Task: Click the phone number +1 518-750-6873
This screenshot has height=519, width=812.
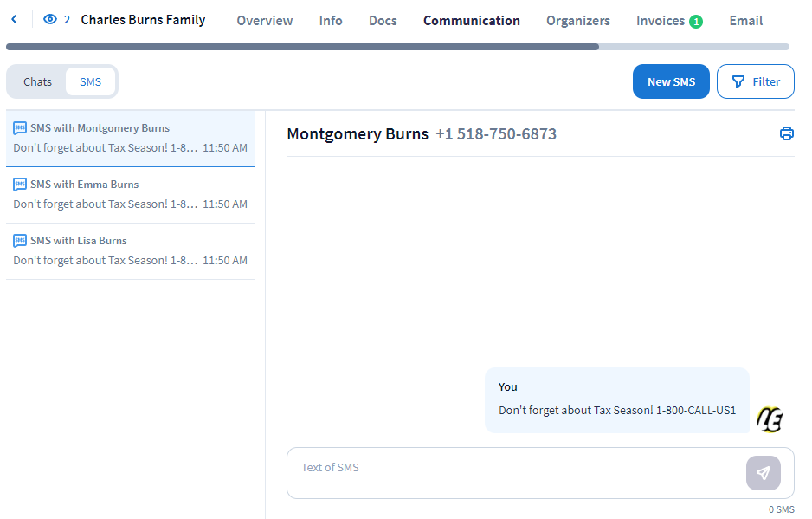Action: pos(496,133)
